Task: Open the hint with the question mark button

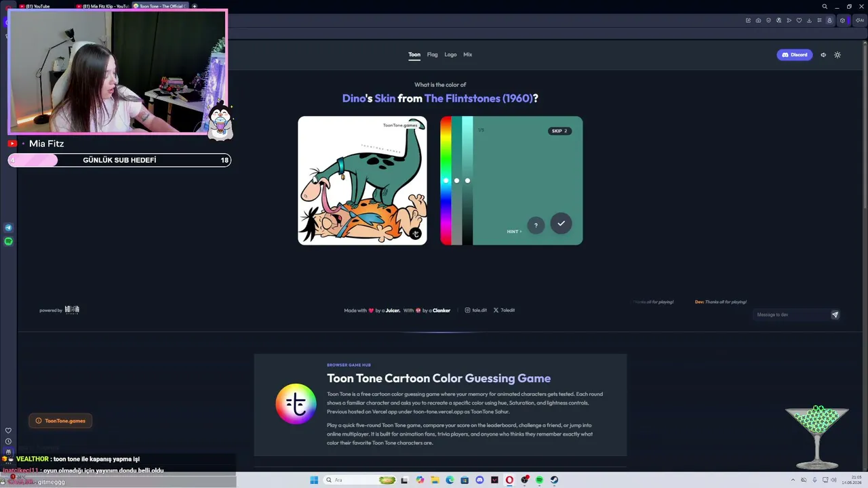Action: click(536, 226)
